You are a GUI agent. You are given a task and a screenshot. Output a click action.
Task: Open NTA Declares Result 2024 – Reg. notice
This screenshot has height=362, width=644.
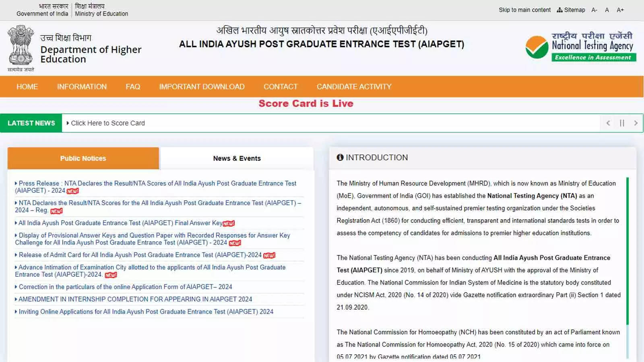click(158, 206)
